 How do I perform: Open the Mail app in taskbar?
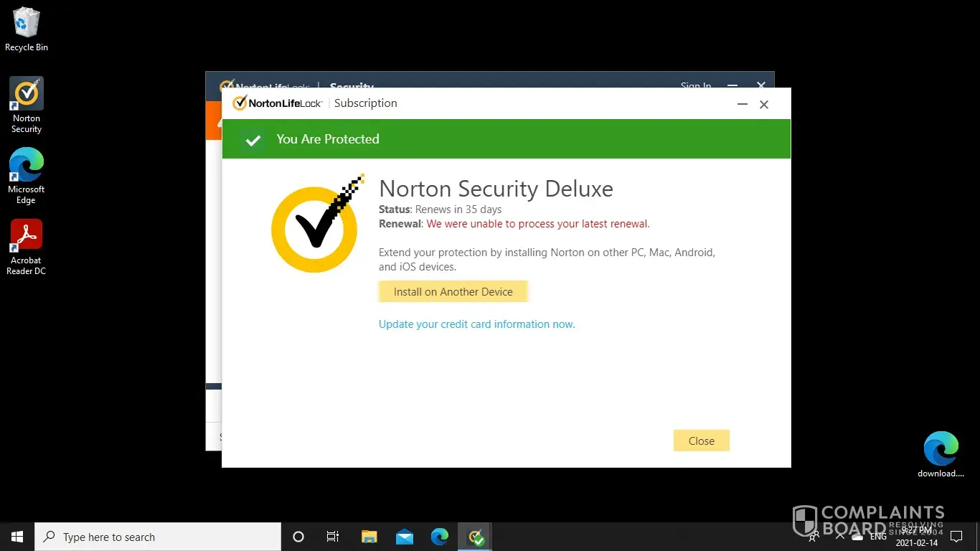405,537
